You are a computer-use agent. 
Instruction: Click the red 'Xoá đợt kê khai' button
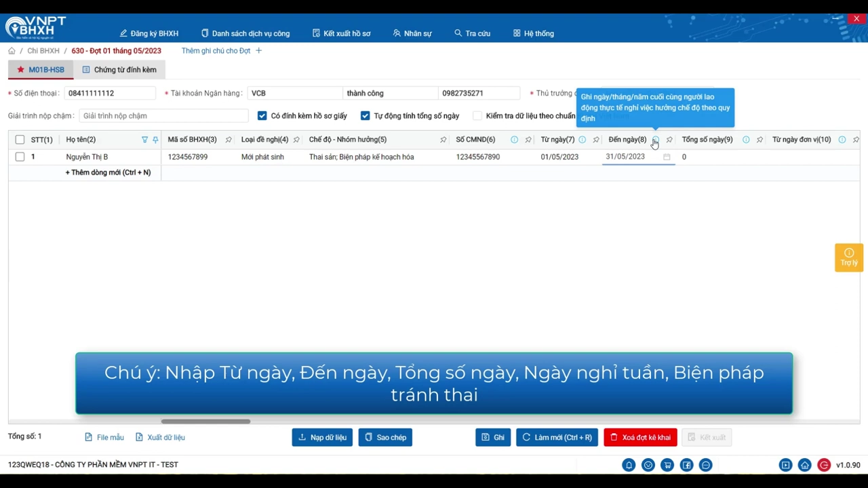[640, 438]
